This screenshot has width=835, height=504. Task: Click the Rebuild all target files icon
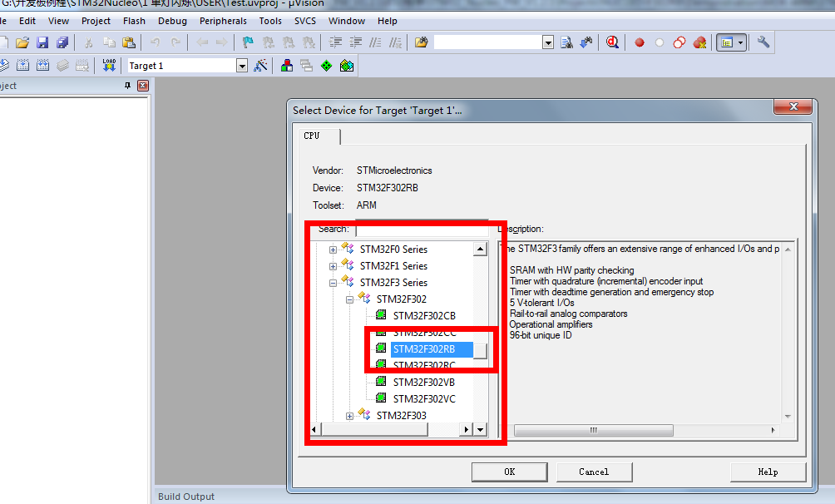[x=42, y=66]
